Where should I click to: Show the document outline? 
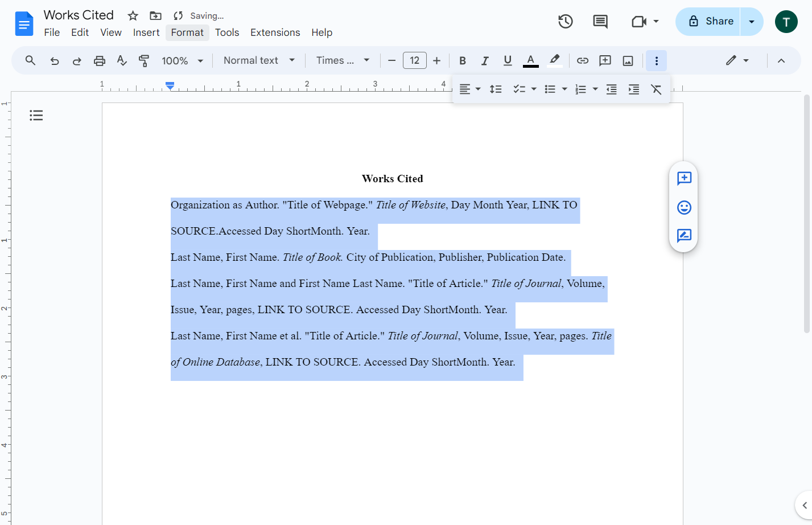coord(36,116)
